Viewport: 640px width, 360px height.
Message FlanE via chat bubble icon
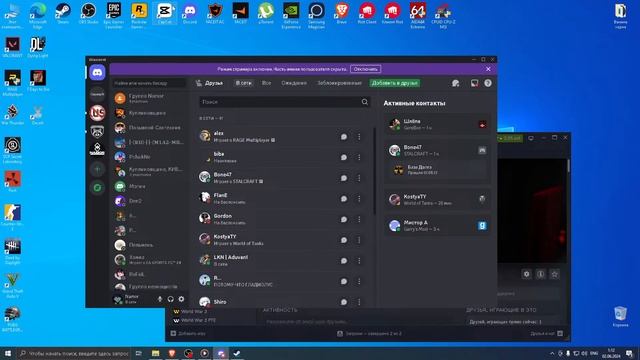(x=344, y=199)
